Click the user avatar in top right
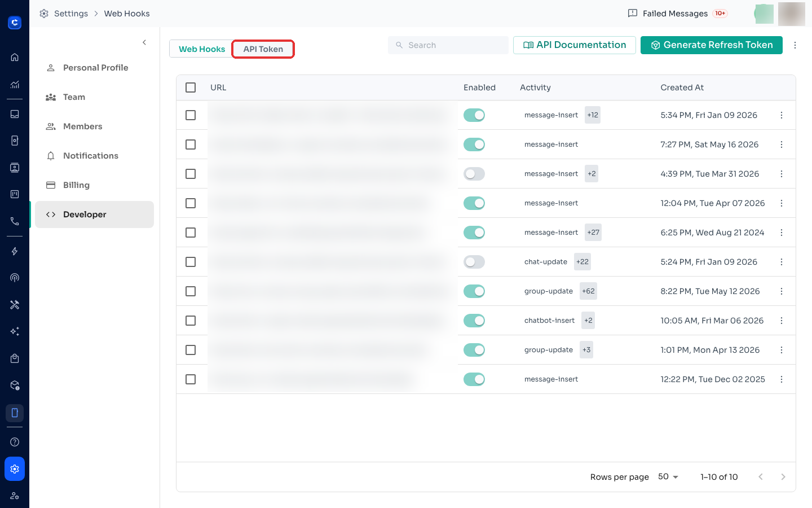The image size is (812, 508). pos(792,14)
